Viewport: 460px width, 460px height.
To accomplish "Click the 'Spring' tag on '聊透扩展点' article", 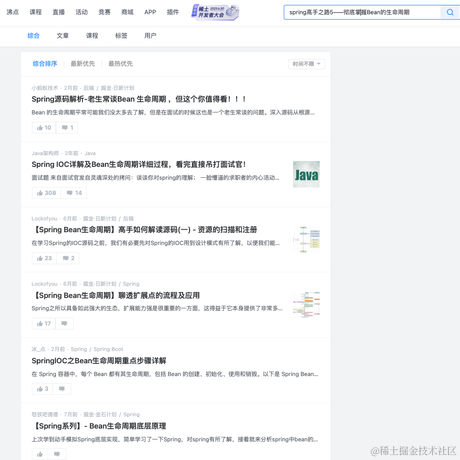I will 131,284.
